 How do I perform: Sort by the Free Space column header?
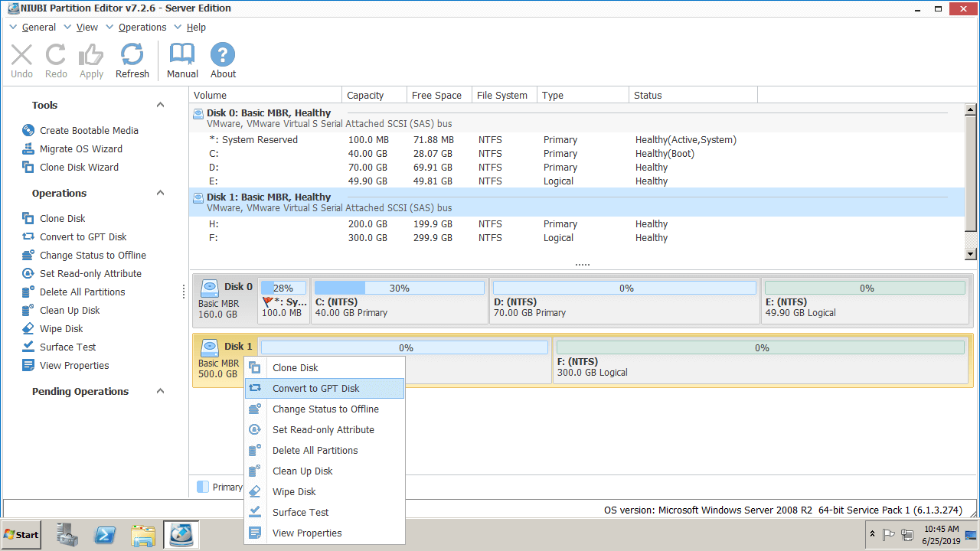click(x=436, y=96)
